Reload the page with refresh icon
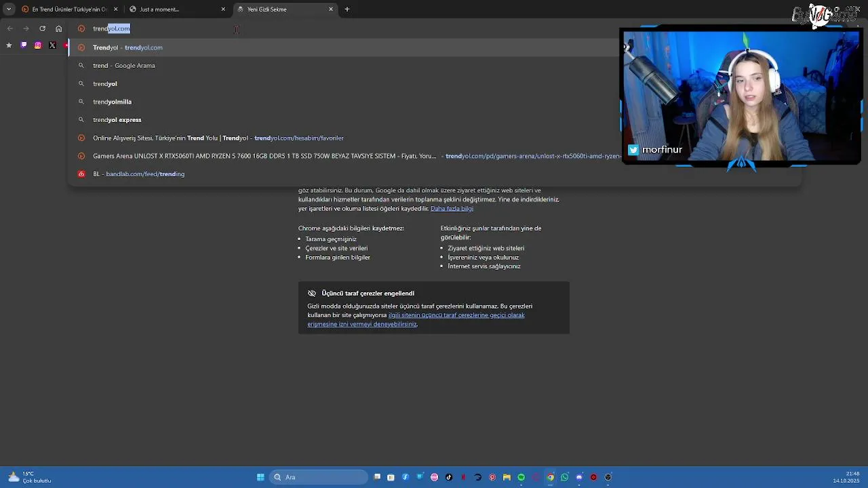The image size is (868, 488). pos(42,28)
